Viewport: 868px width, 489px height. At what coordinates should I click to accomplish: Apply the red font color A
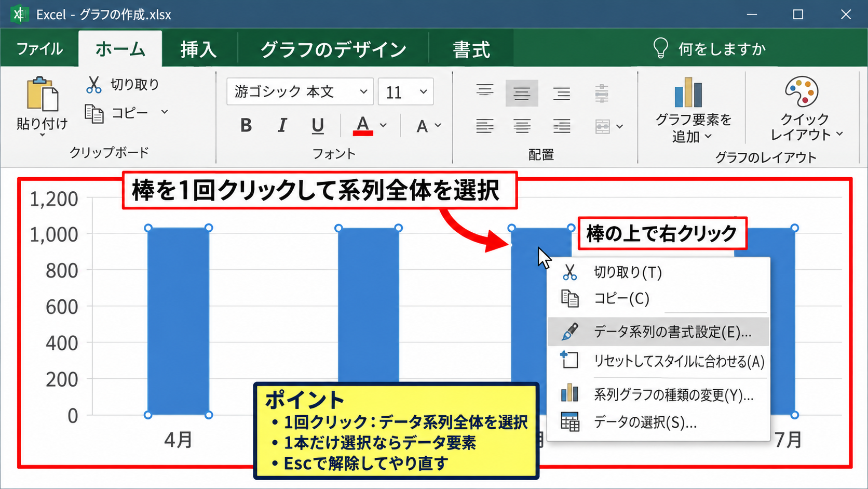pyautogui.click(x=363, y=125)
